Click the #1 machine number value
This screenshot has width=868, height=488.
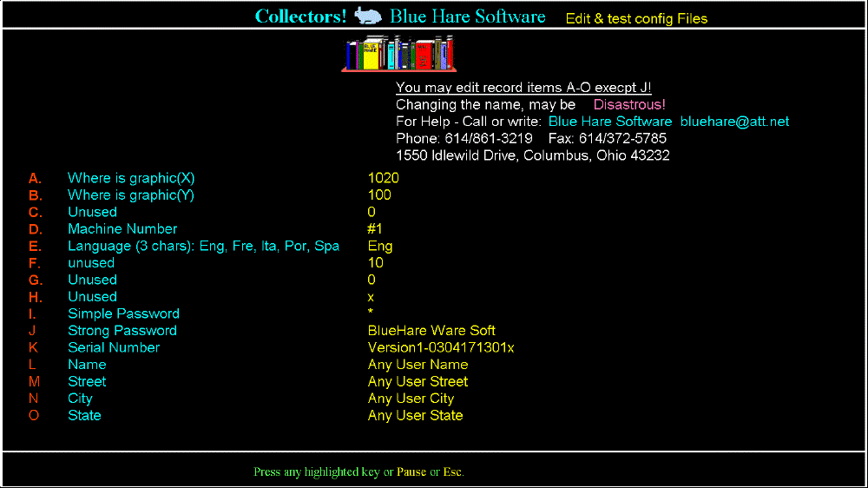[375, 229]
